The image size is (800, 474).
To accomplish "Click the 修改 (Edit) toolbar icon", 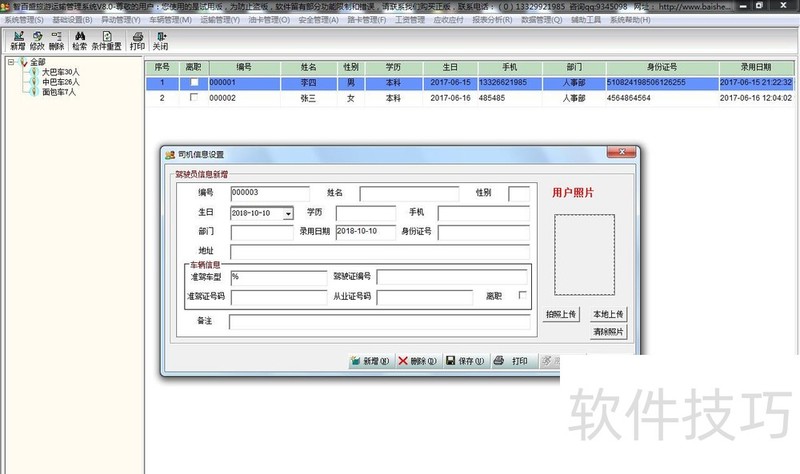I will pyautogui.click(x=37, y=40).
